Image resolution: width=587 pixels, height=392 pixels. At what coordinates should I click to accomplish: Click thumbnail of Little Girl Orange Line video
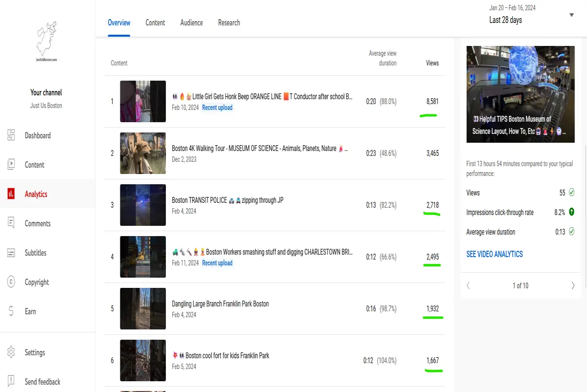click(x=143, y=101)
